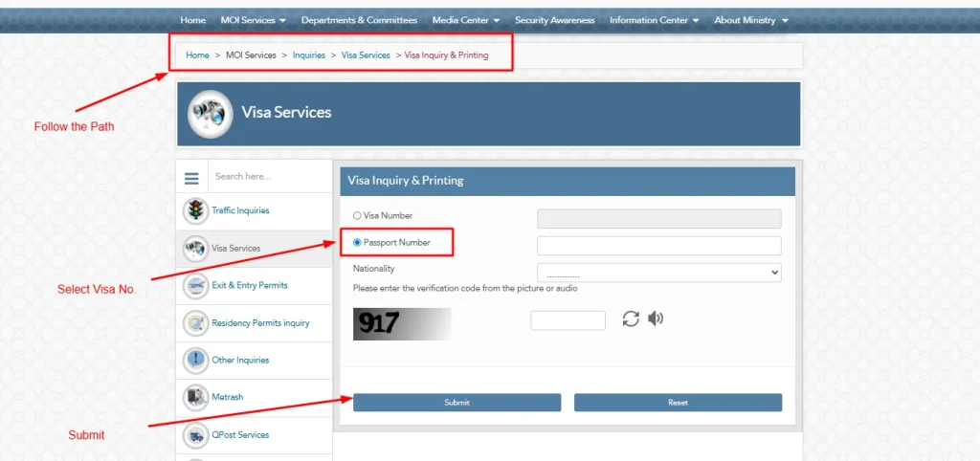This screenshot has height=461, width=980.
Task: Click the Metrash phone icon
Action: tap(196, 397)
